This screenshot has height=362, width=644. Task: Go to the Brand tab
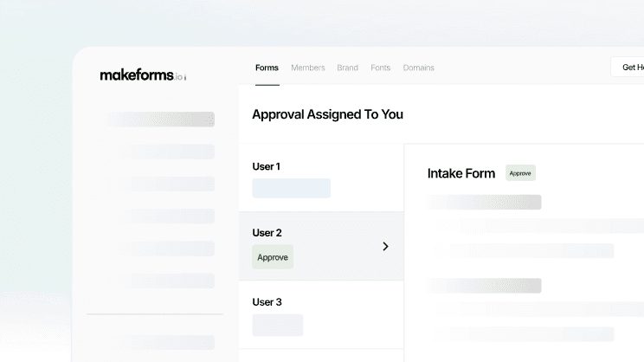tap(347, 68)
